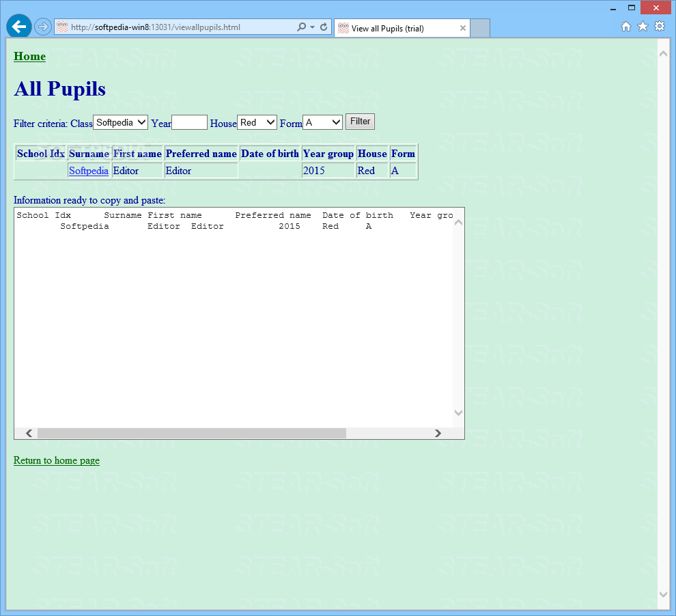Open the browser home page icon

pyautogui.click(x=626, y=27)
